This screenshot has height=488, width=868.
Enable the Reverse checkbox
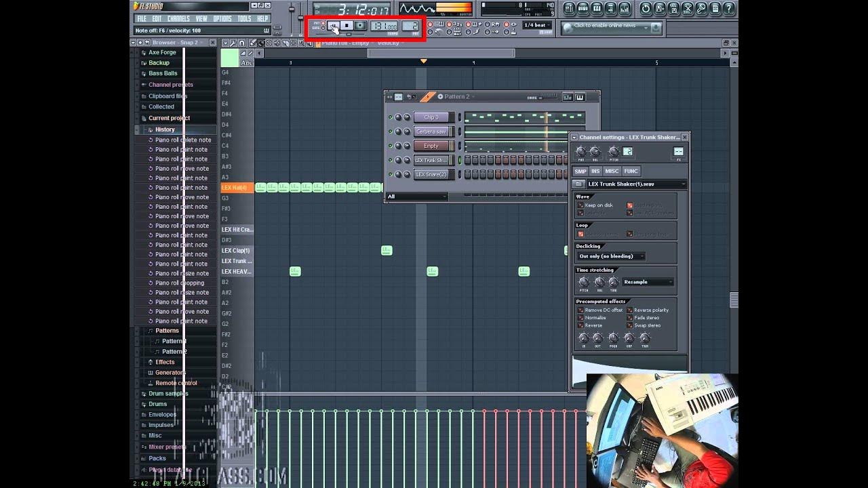tap(580, 325)
